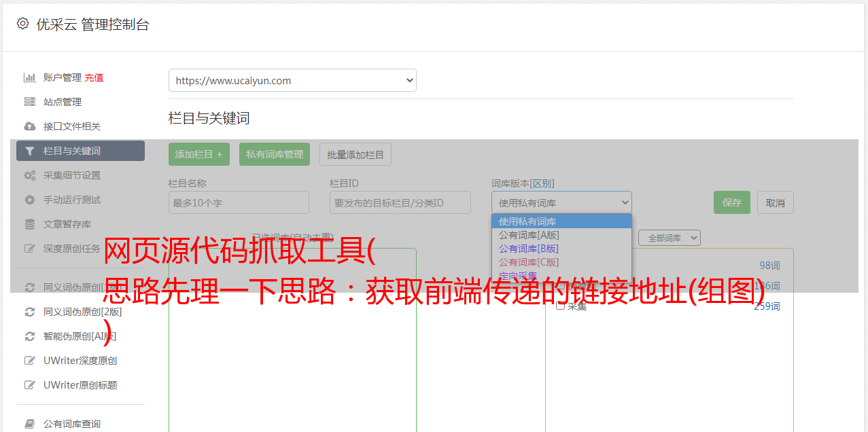Viewport: 868px width, 432px height.
Task: Click the refresh icon for 同义词伪原创[2版]
Action: point(29,312)
